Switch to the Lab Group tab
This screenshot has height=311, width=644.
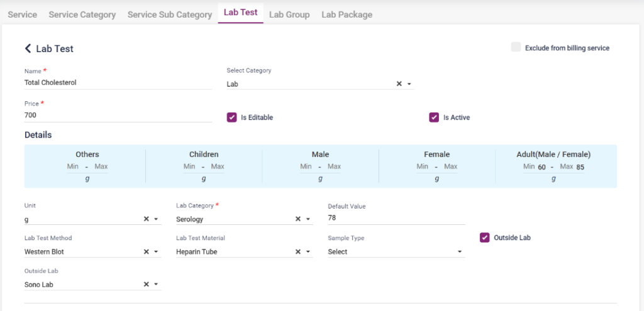click(x=289, y=14)
